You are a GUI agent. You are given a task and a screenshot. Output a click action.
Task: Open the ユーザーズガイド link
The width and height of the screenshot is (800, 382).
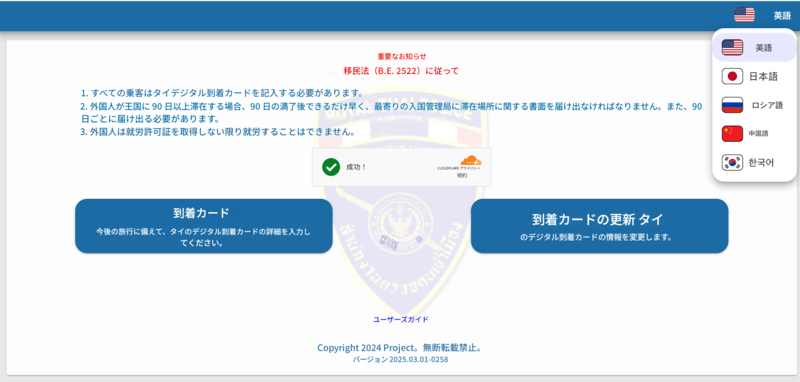point(401,319)
